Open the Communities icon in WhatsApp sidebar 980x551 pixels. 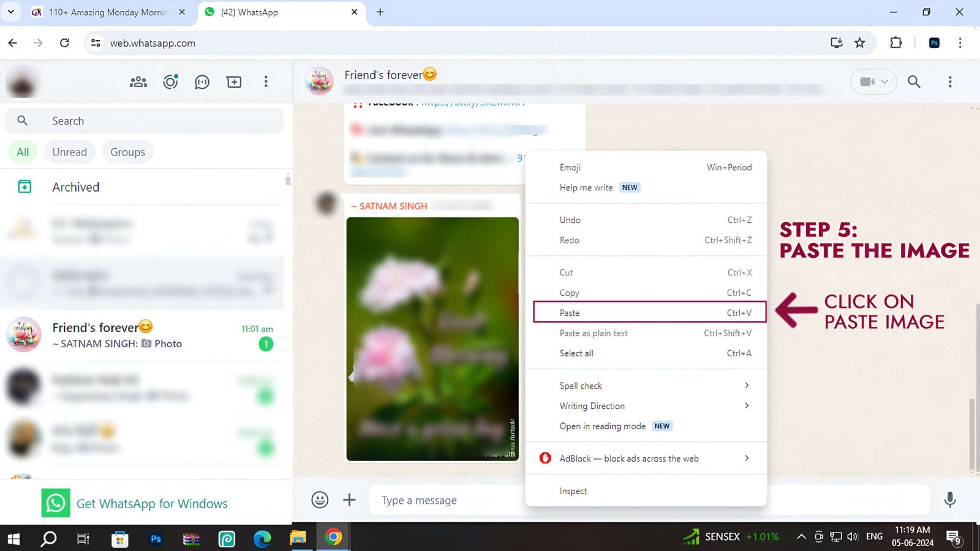138,82
